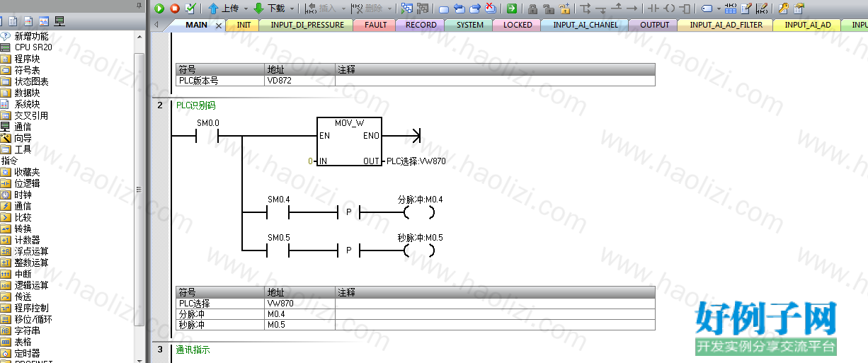Screen dimensions: 868x363
Task: Open the 下载 download dropdown arrow
Action: coord(292,8)
